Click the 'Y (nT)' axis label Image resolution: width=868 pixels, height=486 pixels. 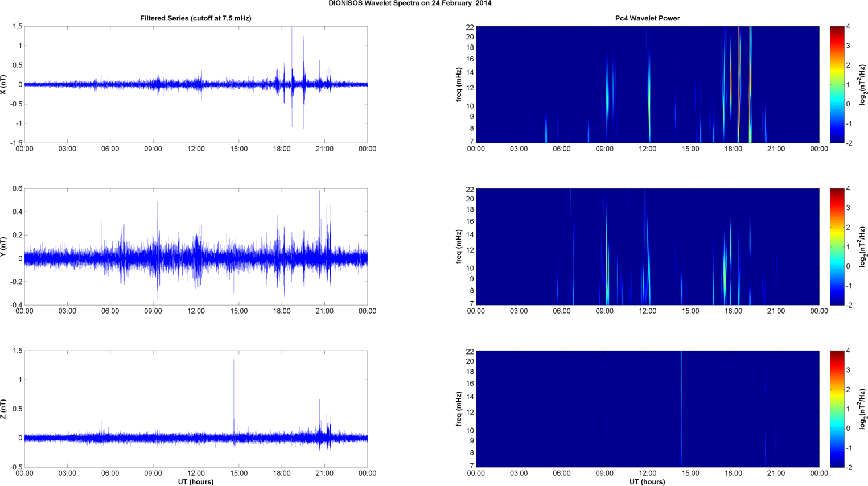tap(4, 246)
